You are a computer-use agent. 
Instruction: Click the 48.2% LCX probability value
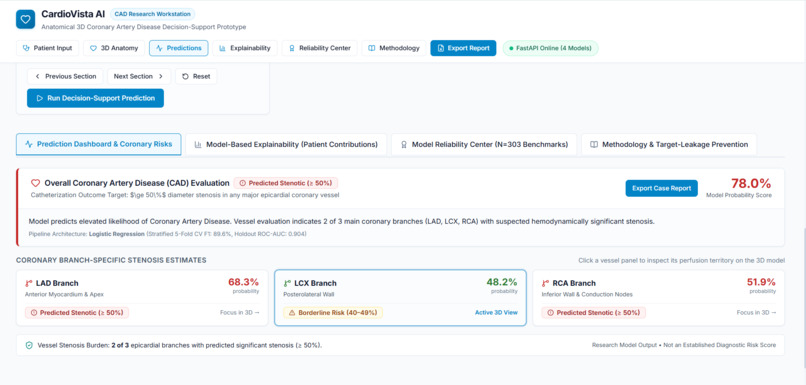pos(502,282)
